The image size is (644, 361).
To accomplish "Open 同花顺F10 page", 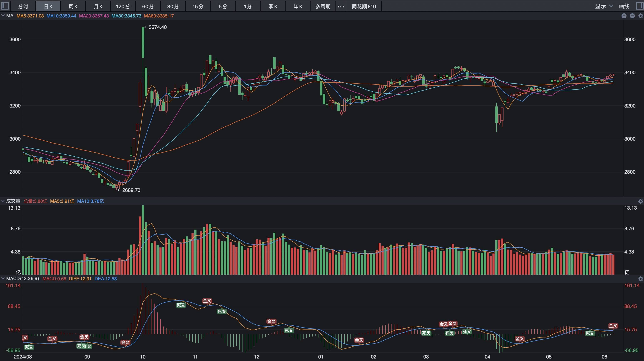I will tap(364, 6).
